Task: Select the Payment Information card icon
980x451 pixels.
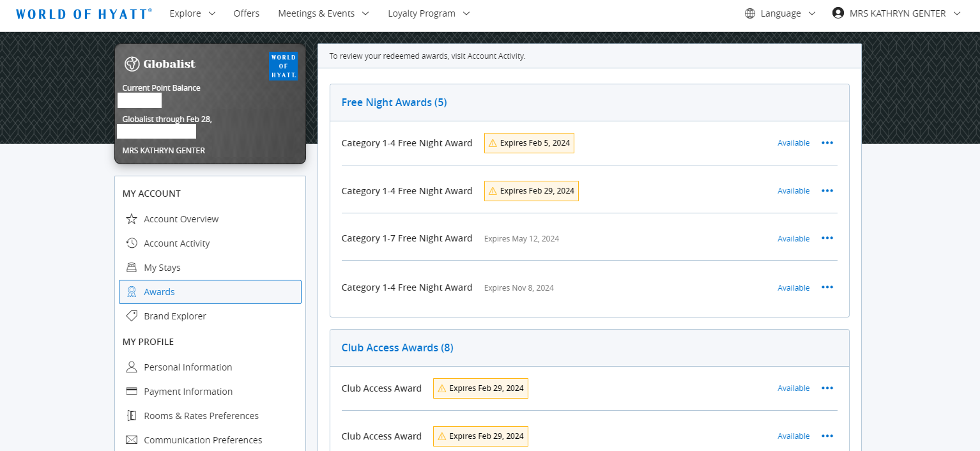Action: [131, 391]
